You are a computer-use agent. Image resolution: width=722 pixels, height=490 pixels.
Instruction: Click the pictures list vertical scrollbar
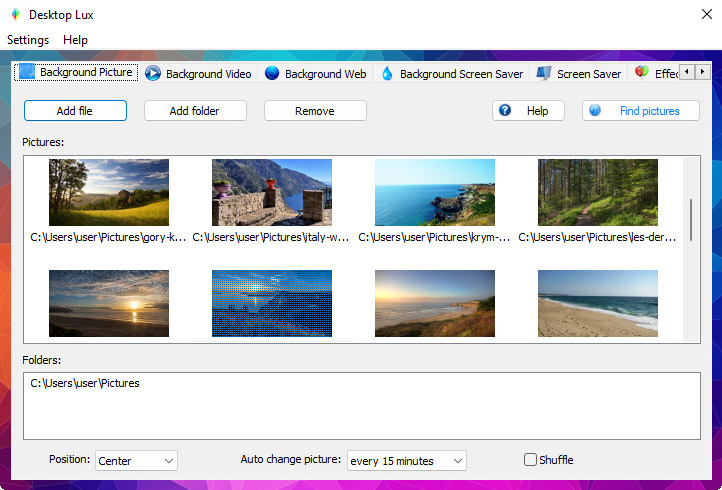pos(691,220)
